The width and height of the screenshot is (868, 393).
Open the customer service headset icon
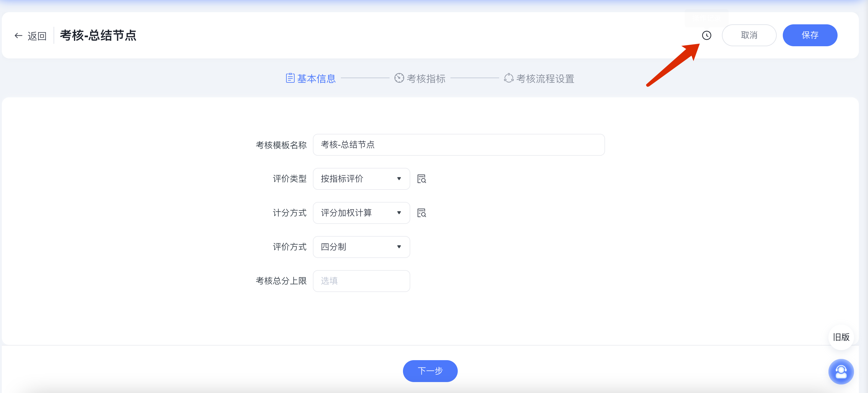(x=841, y=372)
